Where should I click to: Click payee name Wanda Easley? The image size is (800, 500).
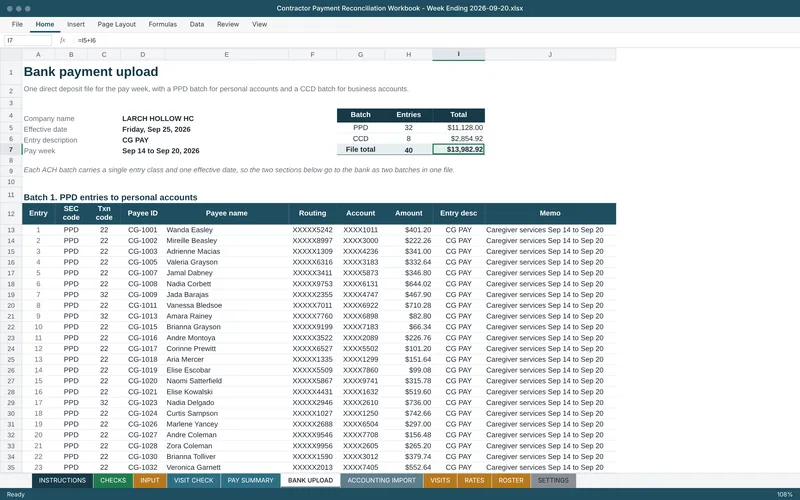coord(189,230)
